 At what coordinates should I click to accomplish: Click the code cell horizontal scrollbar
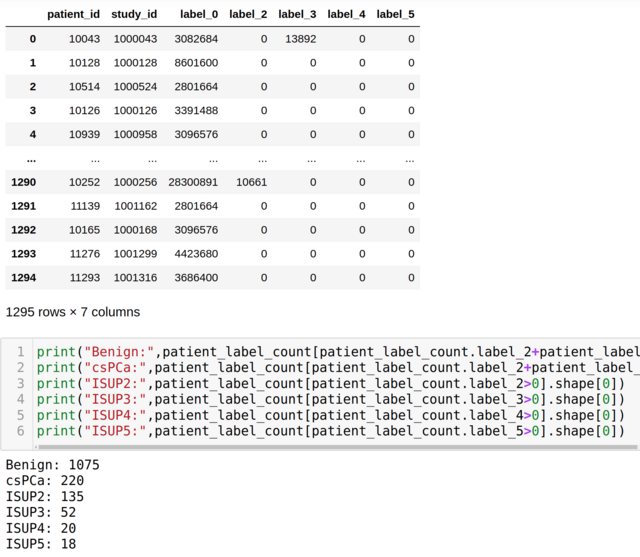tap(338, 447)
